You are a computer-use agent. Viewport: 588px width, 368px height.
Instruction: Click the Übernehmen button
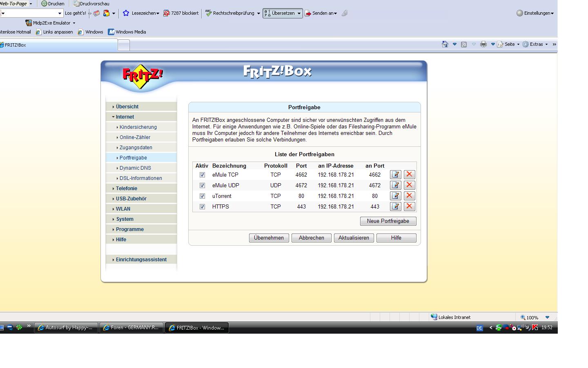click(x=269, y=238)
